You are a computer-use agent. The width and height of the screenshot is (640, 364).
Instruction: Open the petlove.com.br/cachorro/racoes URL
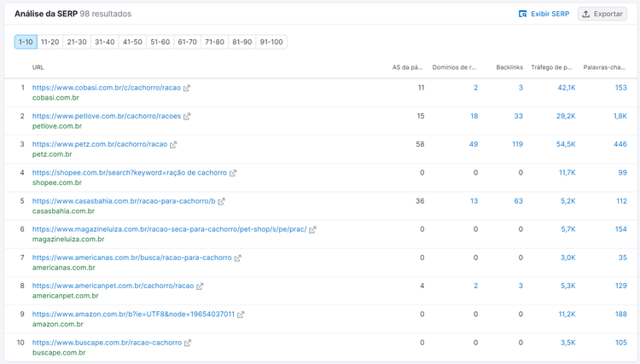[107, 116]
